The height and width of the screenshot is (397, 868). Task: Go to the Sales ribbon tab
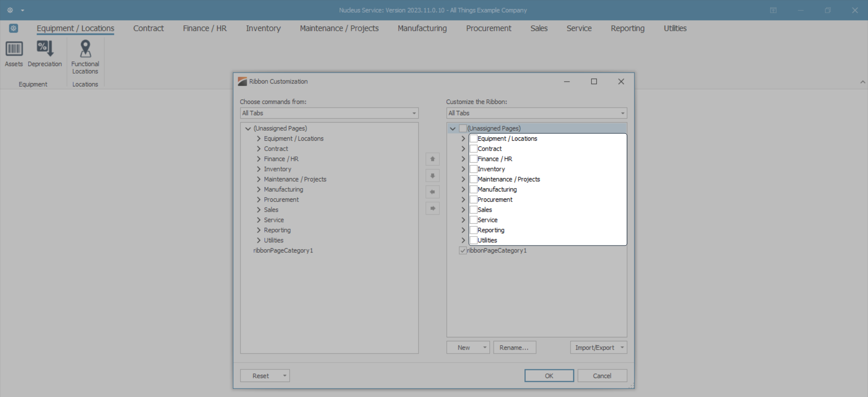pos(539,28)
